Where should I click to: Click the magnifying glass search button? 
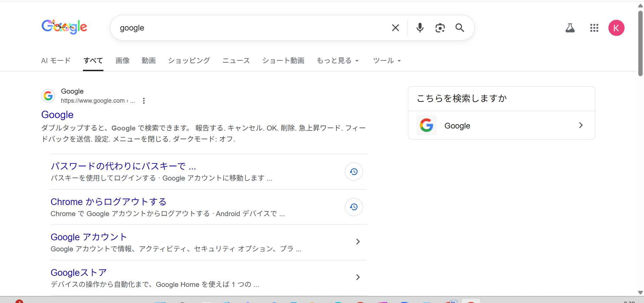(x=460, y=28)
